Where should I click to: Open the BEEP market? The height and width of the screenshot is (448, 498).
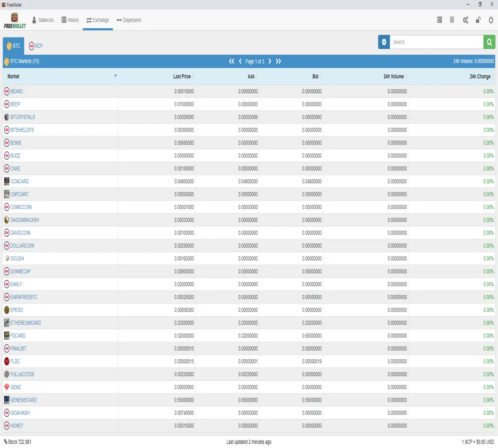pyautogui.click(x=15, y=104)
